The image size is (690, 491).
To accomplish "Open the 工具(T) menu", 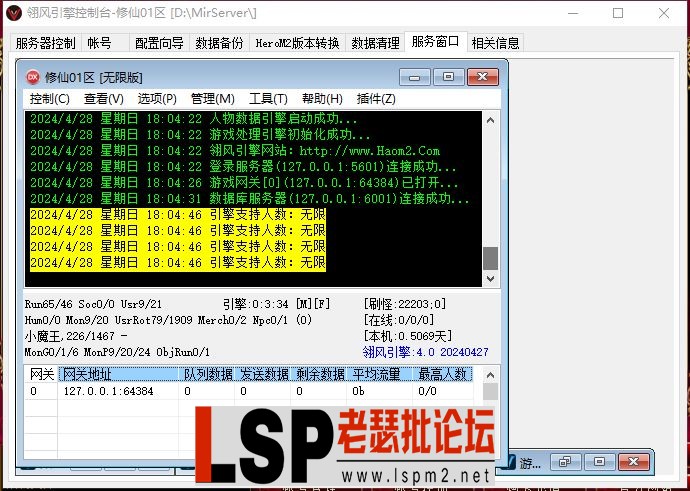I will pos(268,99).
